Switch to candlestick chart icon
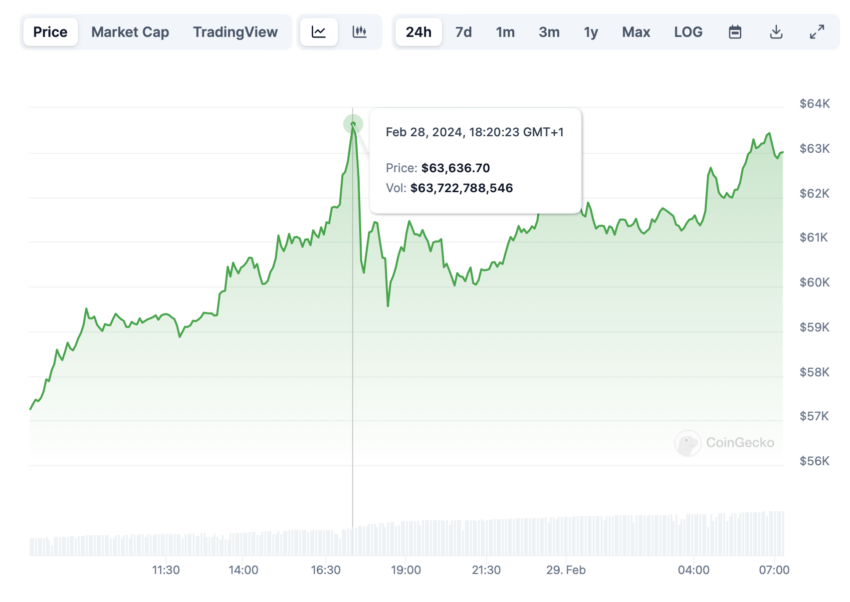850x602 pixels. pyautogui.click(x=359, y=32)
